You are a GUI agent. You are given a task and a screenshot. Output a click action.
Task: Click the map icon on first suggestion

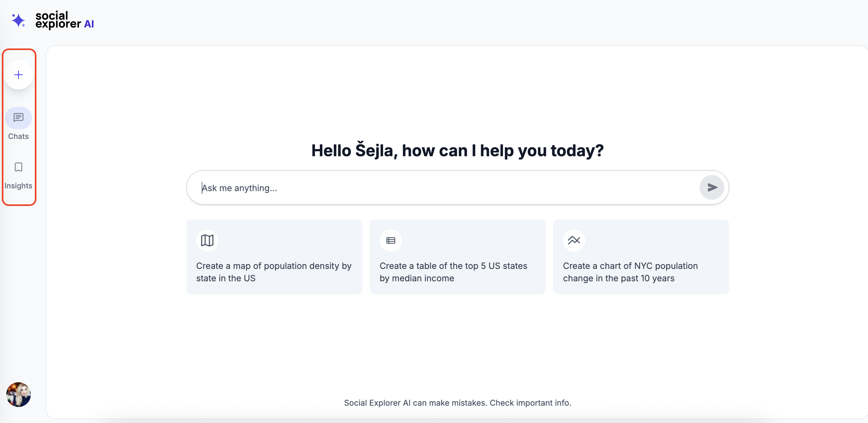(207, 241)
